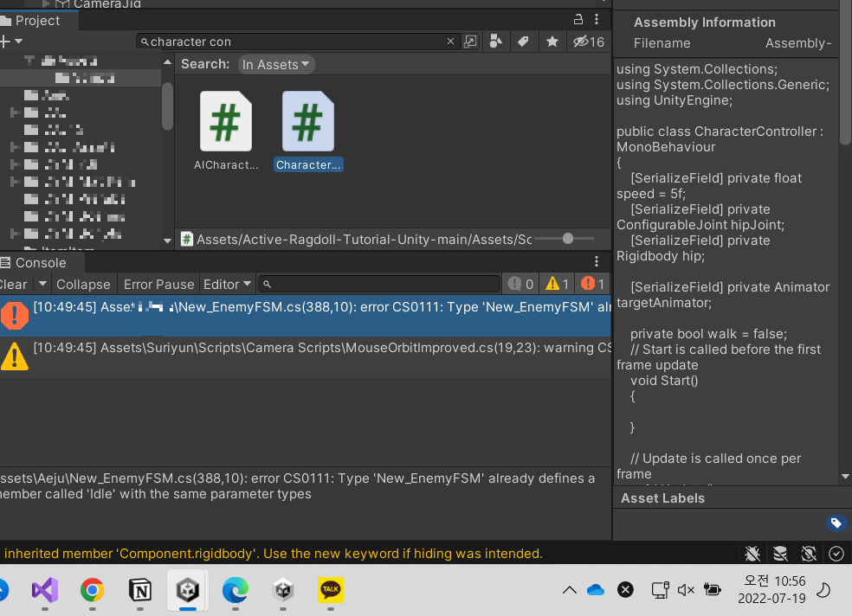Image resolution: width=852 pixels, height=616 pixels.
Task: Show hidden system tray icons
Action: point(570,589)
